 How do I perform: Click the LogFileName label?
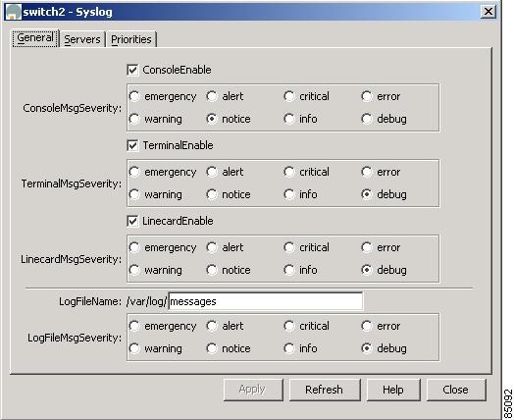click(90, 301)
